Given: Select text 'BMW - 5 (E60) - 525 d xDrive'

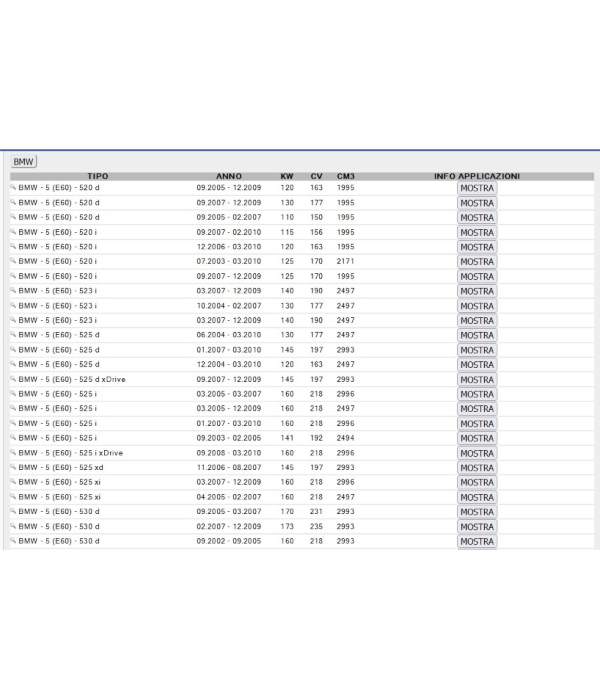Looking at the screenshot, I should click(x=72, y=379).
